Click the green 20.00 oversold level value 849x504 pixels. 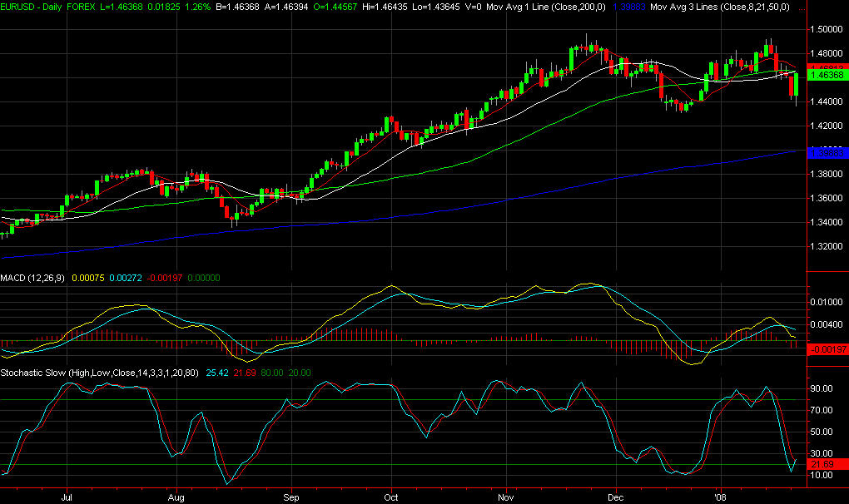pos(300,373)
